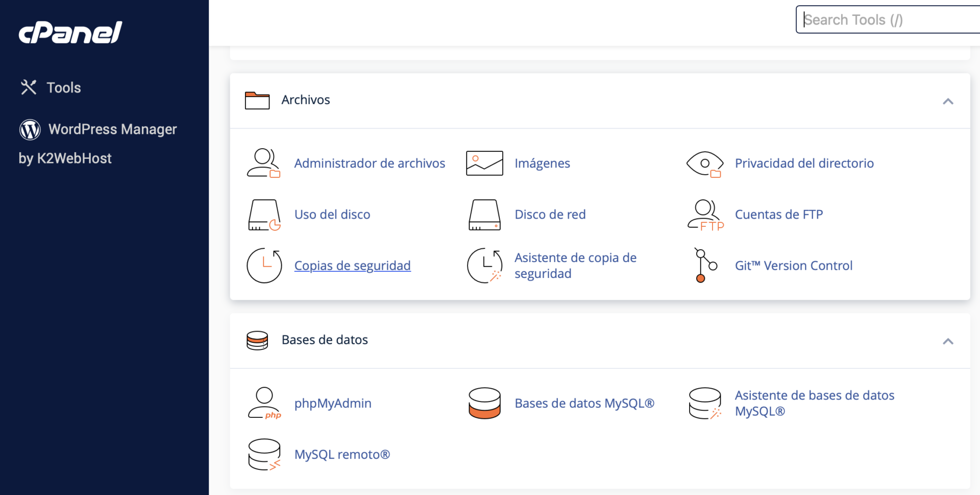Viewport: 980px width, 495px height.
Task: Focus the Search Tools input field
Action: tap(888, 19)
